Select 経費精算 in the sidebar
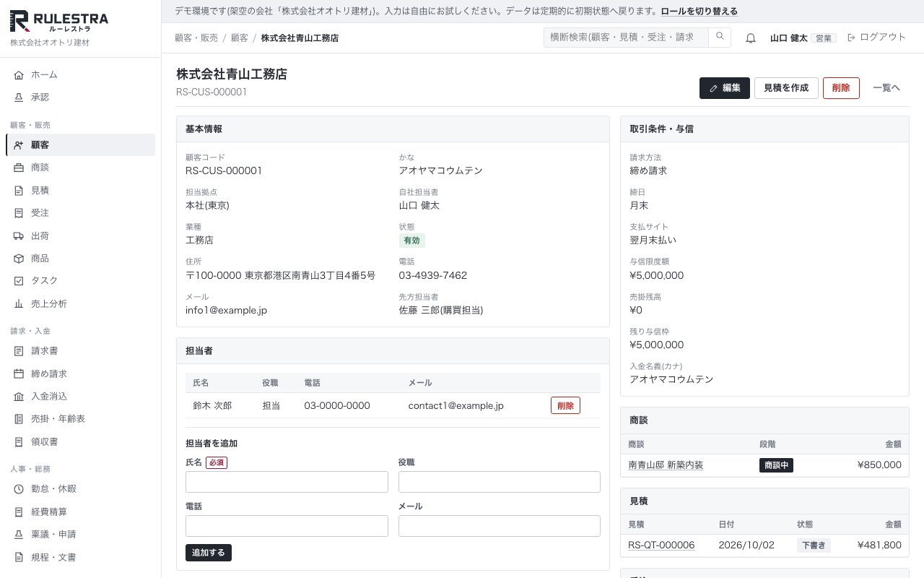 click(81, 512)
